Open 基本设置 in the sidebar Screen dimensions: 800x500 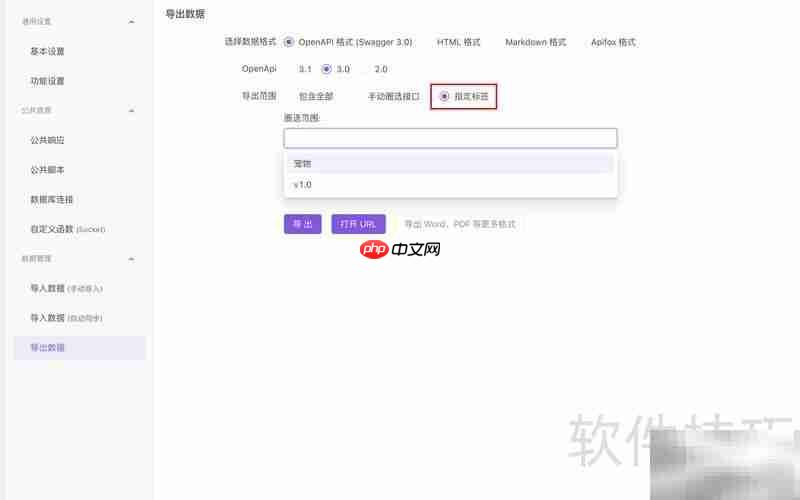[47, 51]
